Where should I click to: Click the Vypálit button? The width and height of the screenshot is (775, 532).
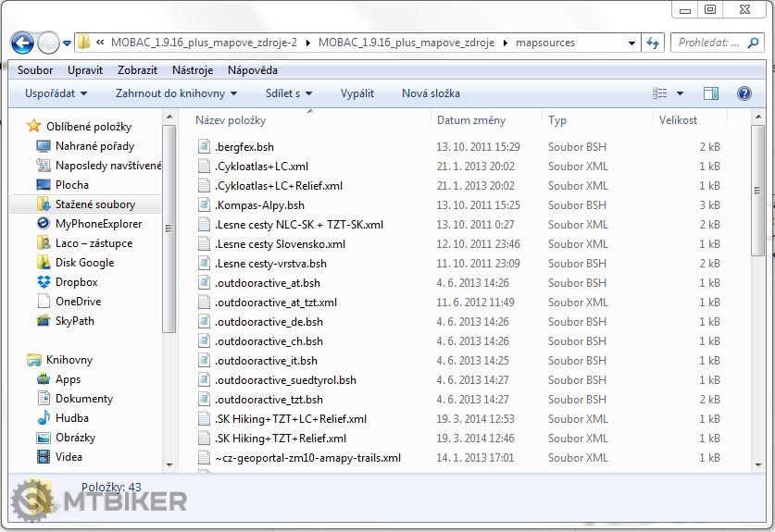(357, 93)
